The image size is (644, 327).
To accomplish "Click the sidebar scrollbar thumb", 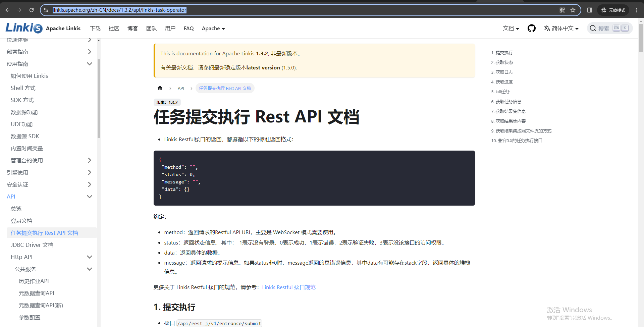I will [99, 99].
